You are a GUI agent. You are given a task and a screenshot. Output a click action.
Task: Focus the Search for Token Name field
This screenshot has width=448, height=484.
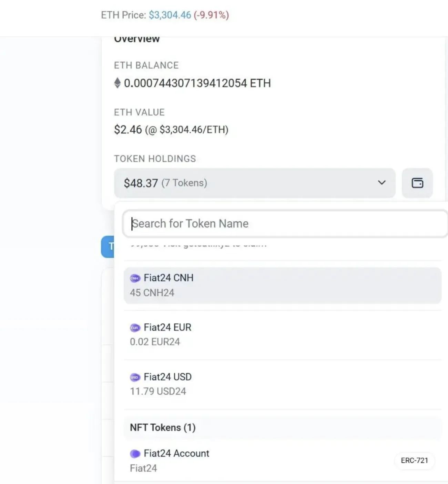tap(285, 224)
